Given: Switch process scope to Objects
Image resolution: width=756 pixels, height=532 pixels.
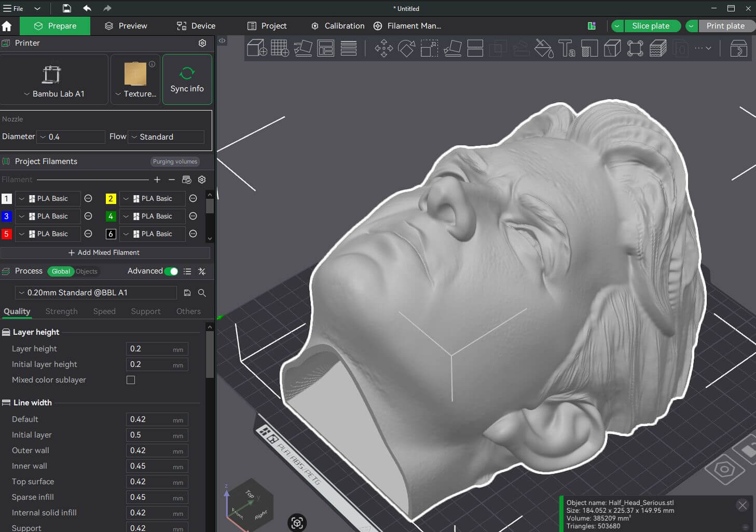Looking at the screenshot, I should [x=86, y=271].
